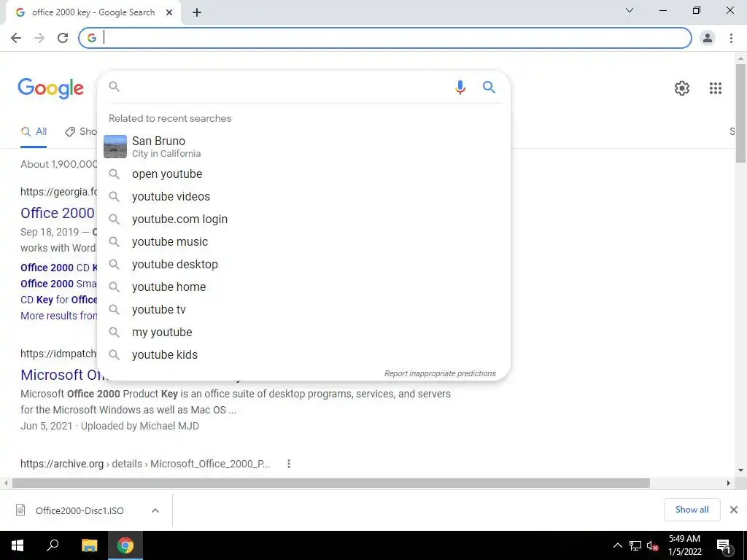Viewport: 747px width, 560px height.
Task: Open the network status tray icon
Action: tap(635, 545)
